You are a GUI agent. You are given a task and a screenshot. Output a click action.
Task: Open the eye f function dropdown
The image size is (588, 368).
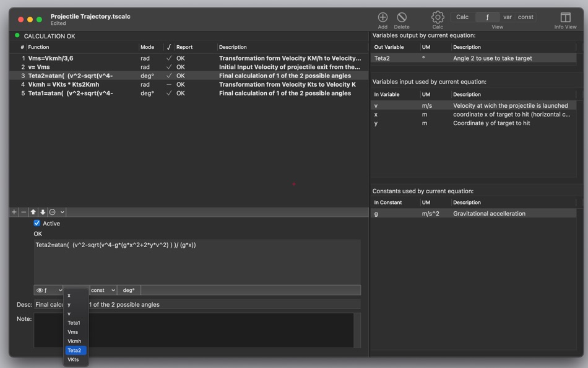49,291
